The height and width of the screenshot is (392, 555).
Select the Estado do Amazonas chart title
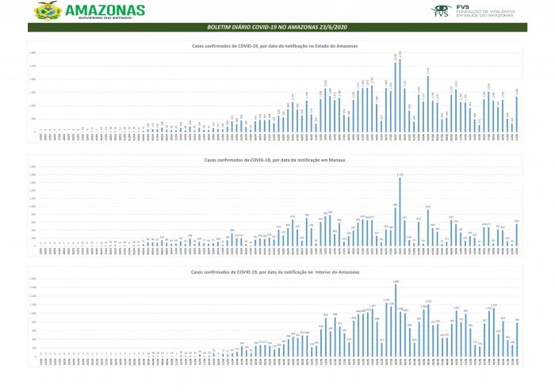[274, 46]
